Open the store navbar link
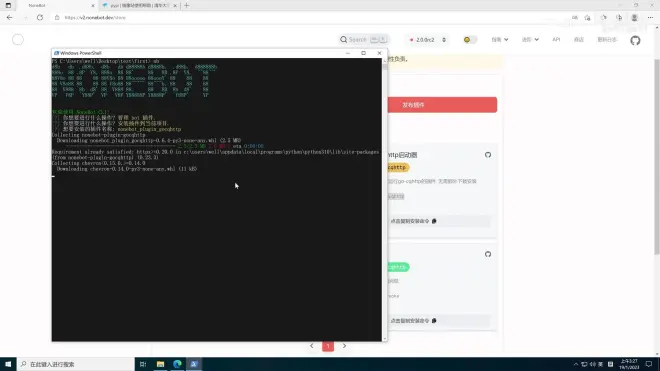The width and height of the screenshot is (660, 371). 579,40
